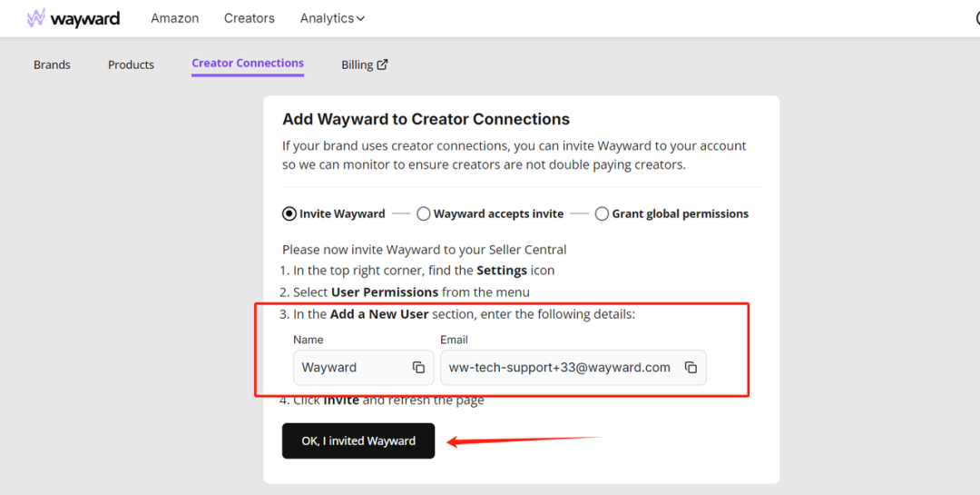980x495 pixels.
Task: Click the Name field containing Wayward
Action: [364, 367]
